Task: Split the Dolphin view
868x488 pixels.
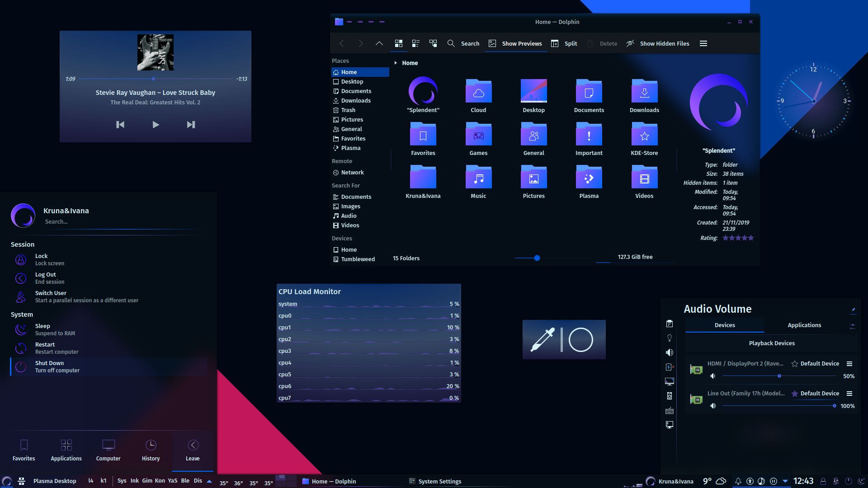Action: (x=564, y=43)
